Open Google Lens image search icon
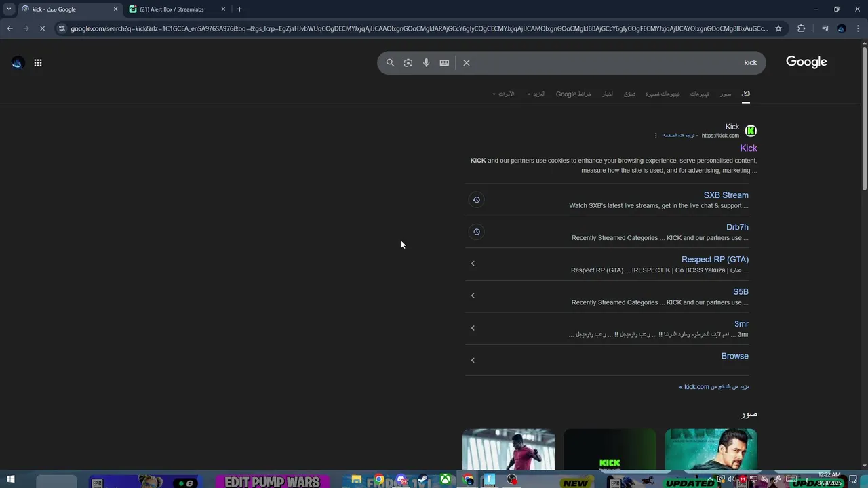The image size is (868, 488). tap(408, 62)
